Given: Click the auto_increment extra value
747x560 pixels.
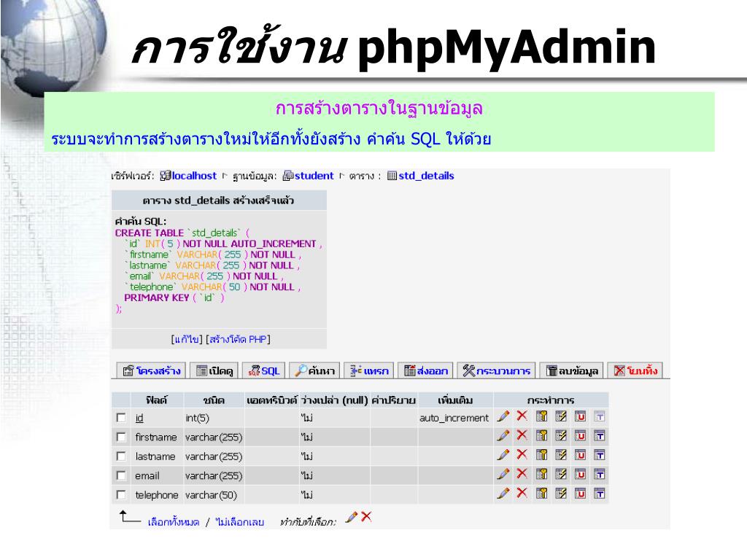Looking at the screenshot, I should click(x=454, y=418).
